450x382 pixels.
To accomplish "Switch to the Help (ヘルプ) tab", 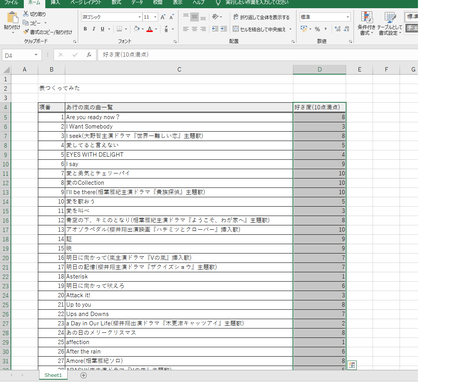I will point(199,3).
